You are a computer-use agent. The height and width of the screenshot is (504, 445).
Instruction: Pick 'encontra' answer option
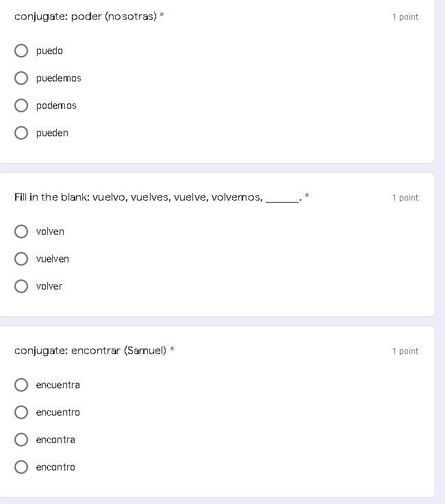(21, 440)
